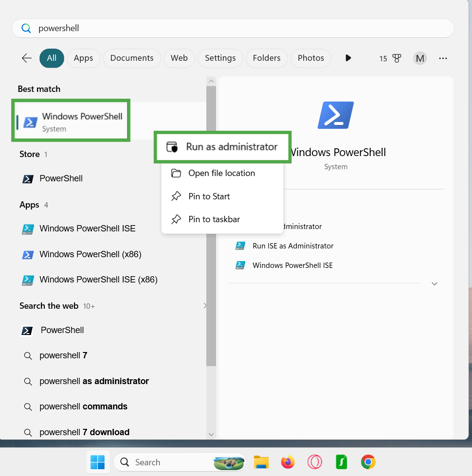Screen dimensions: 472x476
Task: Switch to the Photos filter tab
Action: (311, 58)
